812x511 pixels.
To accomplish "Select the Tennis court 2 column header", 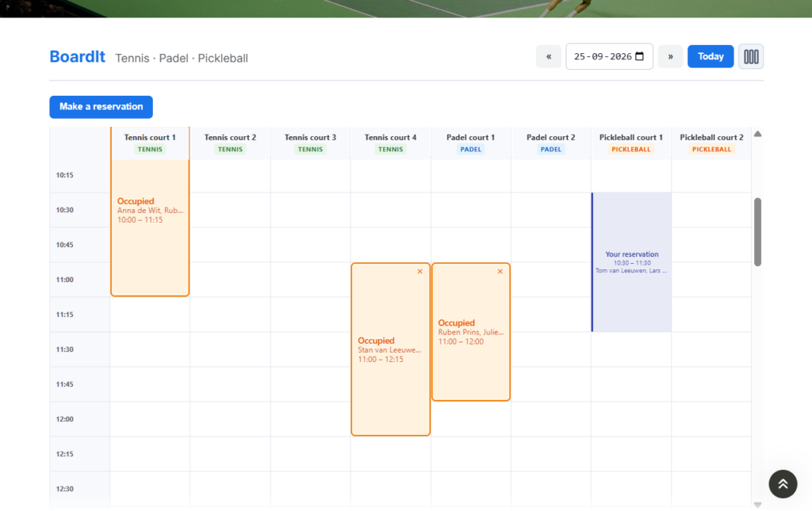I will 230,143.
